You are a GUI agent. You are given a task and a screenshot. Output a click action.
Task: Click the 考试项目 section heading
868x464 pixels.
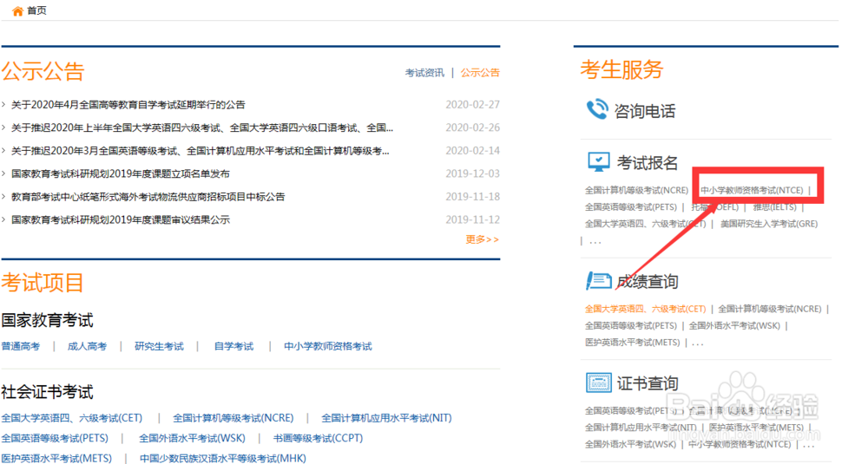click(43, 283)
